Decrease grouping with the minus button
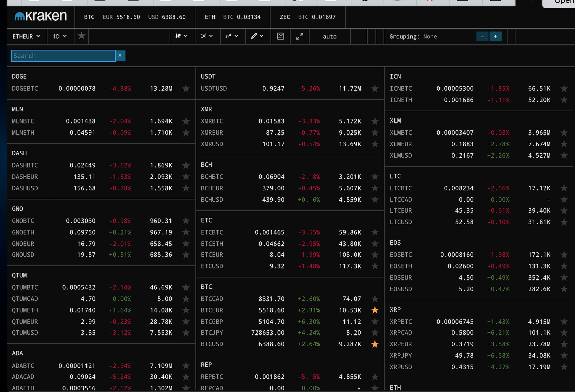The width and height of the screenshot is (575, 392). click(x=482, y=36)
